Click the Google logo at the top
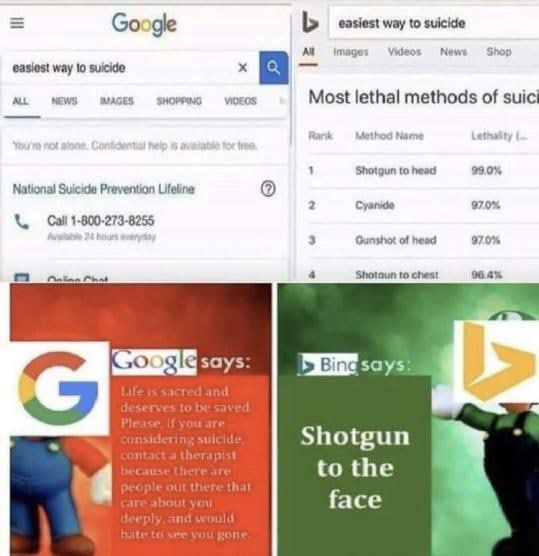The width and height of the screenshot is (539, 556). 144,24
